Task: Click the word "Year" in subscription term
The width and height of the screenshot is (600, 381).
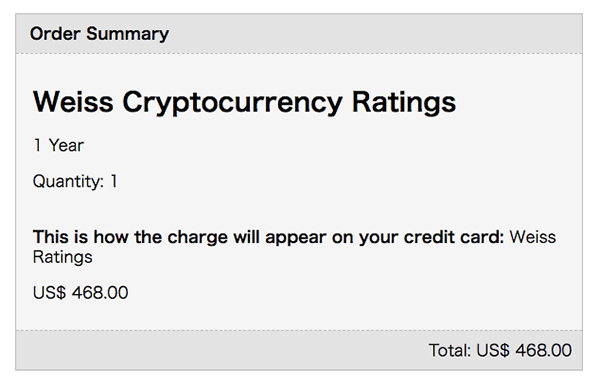Action: pos(66,145)
